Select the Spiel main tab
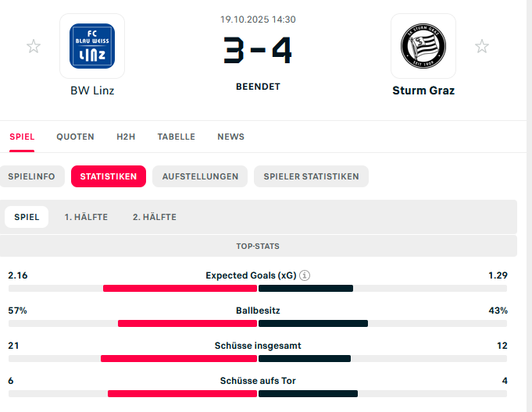Viewport: 532px width, 412px height. (22, 137)
